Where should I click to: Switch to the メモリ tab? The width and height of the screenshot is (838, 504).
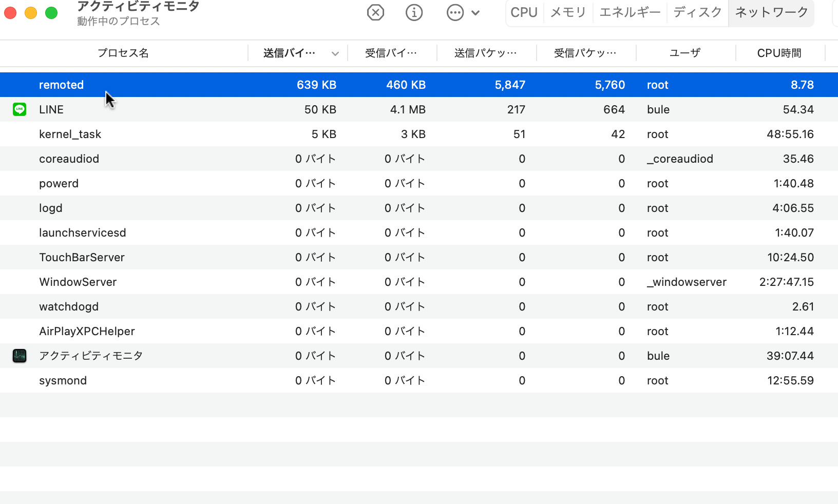coord(568,12)
